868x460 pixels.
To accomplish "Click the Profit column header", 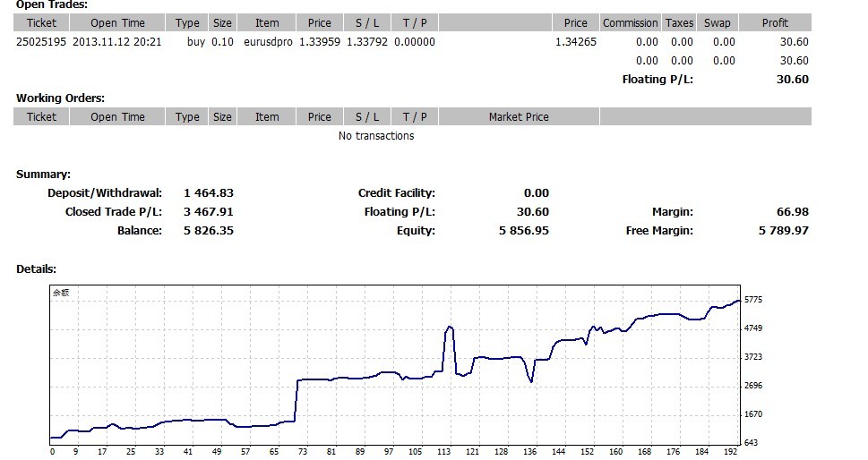I will point(775,23).
